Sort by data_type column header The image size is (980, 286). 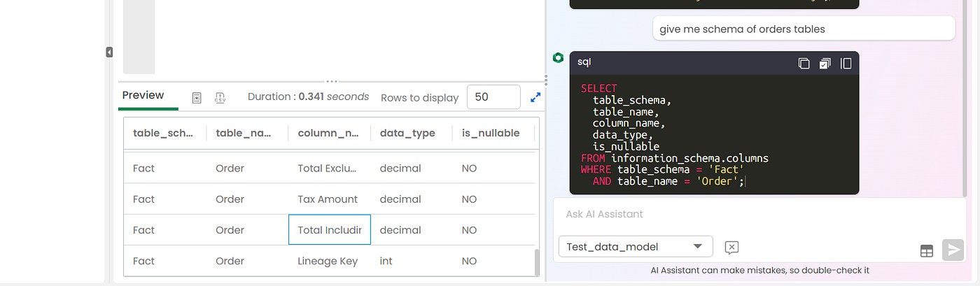[411, 133]
